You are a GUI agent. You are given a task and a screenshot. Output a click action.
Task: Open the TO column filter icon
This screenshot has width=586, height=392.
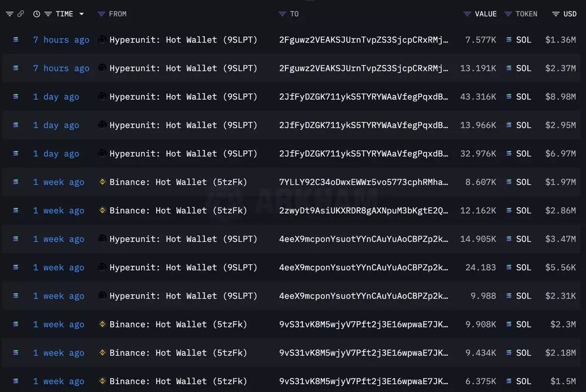pos(282,14)
